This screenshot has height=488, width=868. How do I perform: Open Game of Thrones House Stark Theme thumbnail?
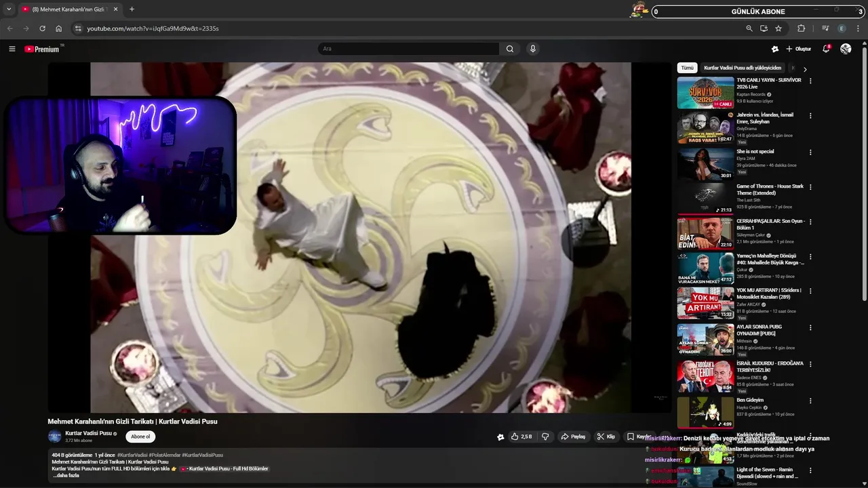[705, 199]
